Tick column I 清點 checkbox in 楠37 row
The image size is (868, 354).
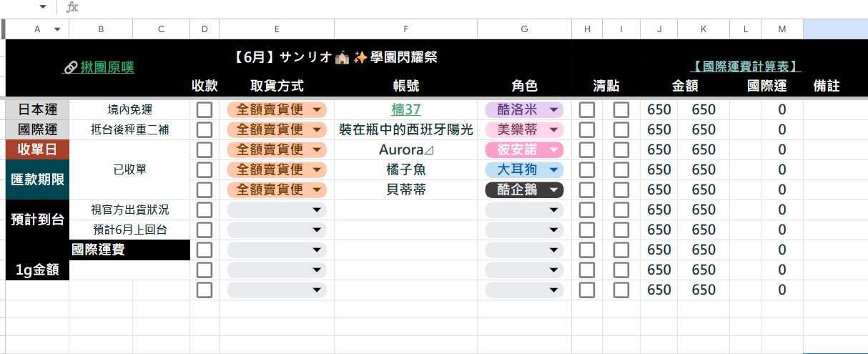tap(621, 109)
